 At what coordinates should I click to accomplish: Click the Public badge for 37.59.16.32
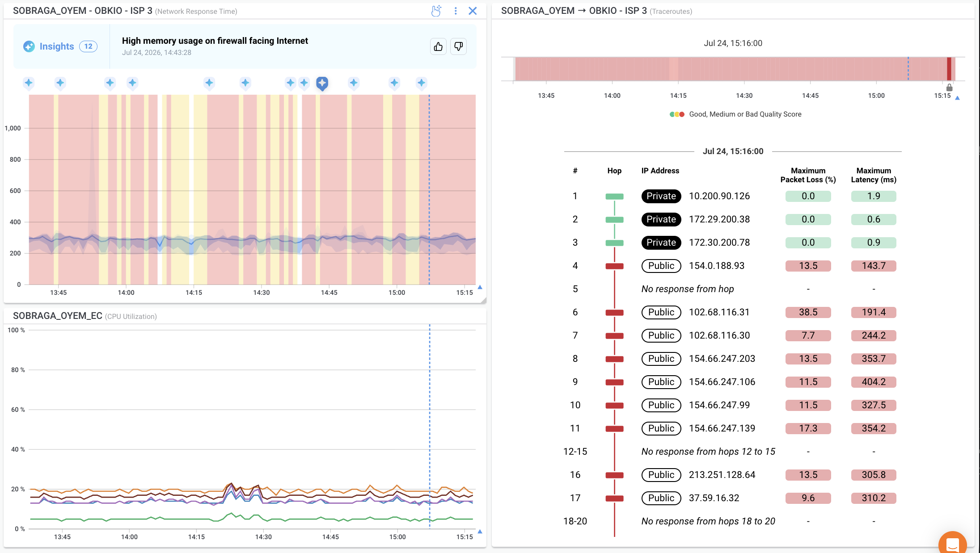pos(661,498)
